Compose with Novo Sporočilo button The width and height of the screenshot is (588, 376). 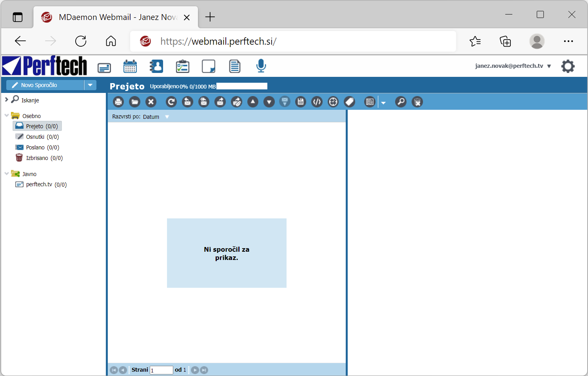(x=45, y=85)
